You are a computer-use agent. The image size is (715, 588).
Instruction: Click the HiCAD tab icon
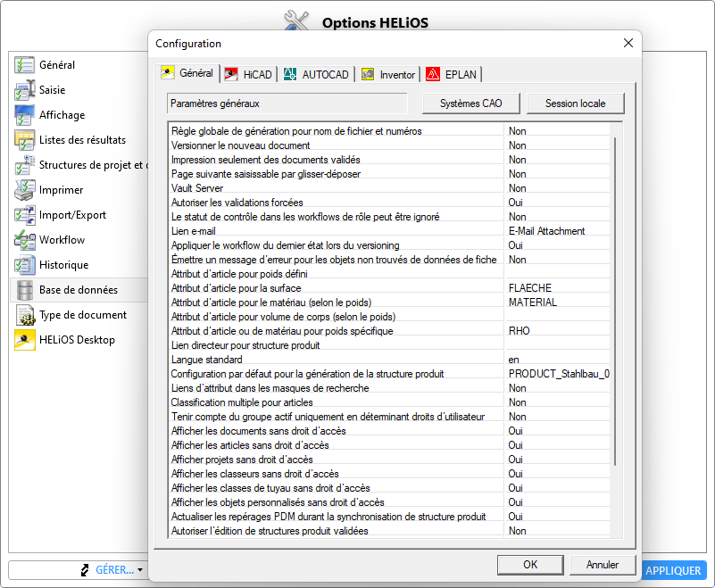click(x=231, y=74)
